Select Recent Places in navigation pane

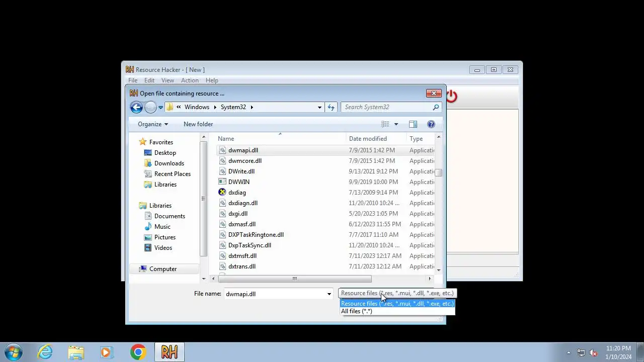coord(172,174)
